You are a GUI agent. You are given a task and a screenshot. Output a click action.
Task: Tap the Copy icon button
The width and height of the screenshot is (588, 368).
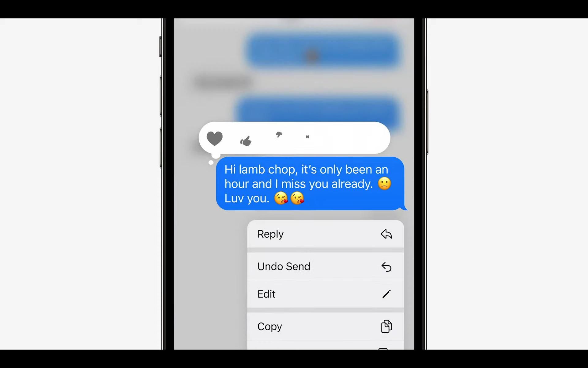(386, 327)
